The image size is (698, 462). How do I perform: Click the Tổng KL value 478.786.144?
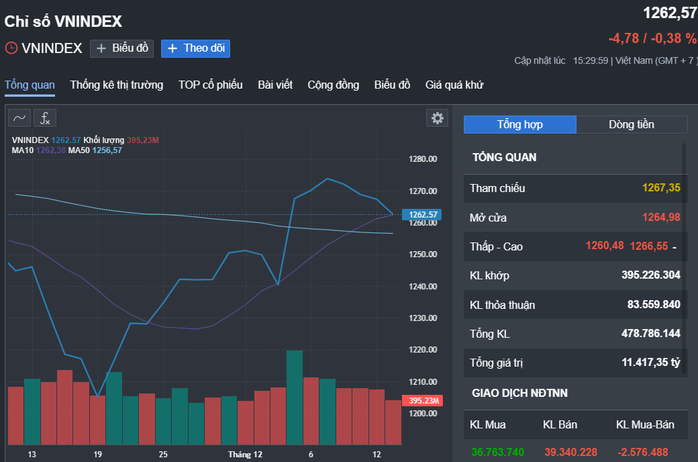[x=651, y=333]
